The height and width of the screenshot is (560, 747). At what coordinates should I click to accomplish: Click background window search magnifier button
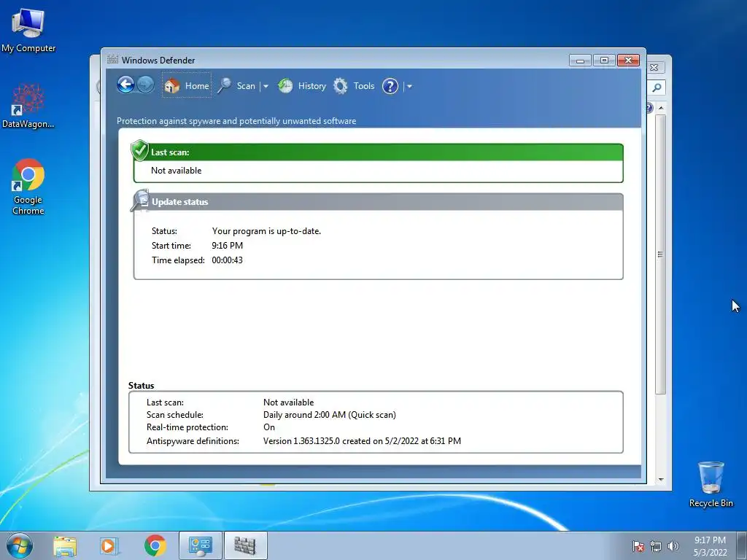657,87
